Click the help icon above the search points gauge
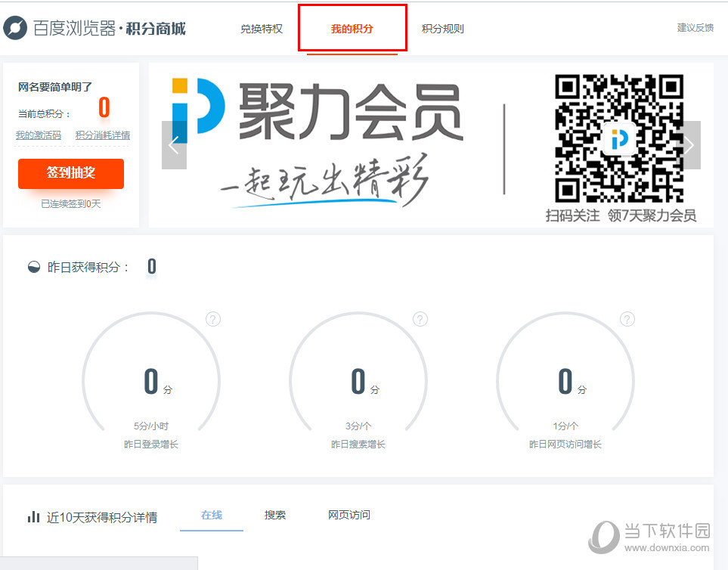Image resolution: width=728 pixels, height=570 pixels. coord(420,319)
